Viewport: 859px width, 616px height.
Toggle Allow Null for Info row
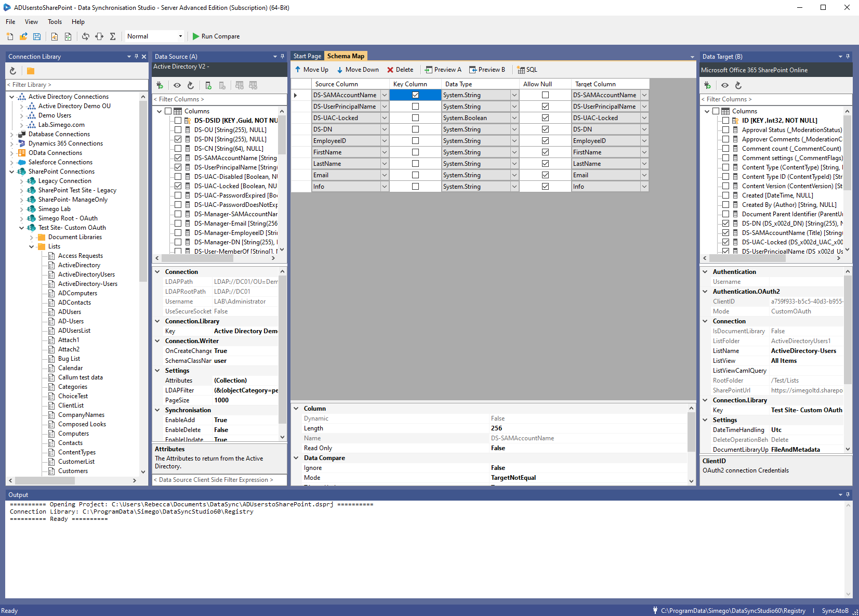[x=545, y=187]
